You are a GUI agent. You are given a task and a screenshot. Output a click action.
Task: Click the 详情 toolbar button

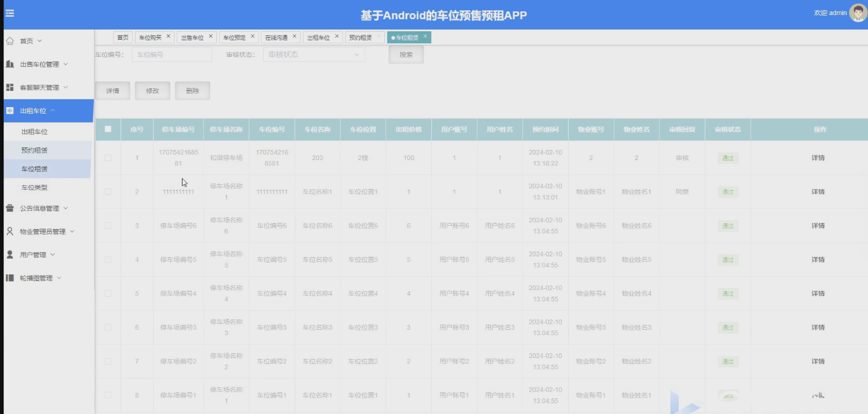click(x=113, y=91)
